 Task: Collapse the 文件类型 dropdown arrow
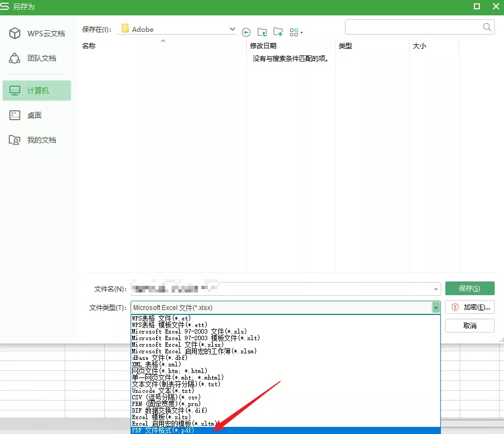(436, 308)
